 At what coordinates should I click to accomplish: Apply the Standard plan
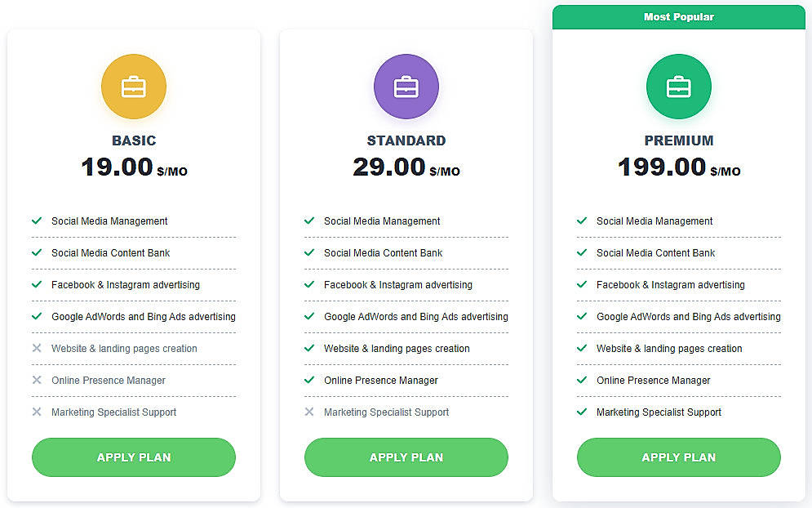406,457
